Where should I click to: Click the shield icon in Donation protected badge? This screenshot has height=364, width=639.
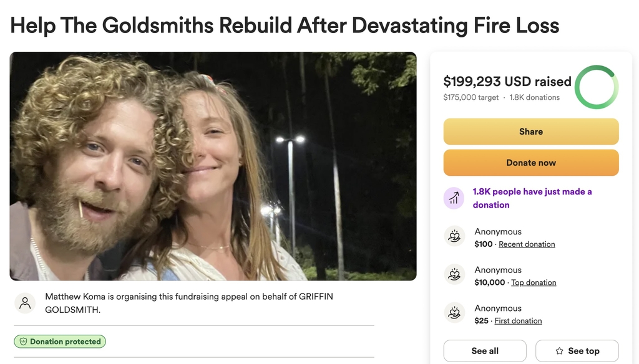click(x=23, y=342)
